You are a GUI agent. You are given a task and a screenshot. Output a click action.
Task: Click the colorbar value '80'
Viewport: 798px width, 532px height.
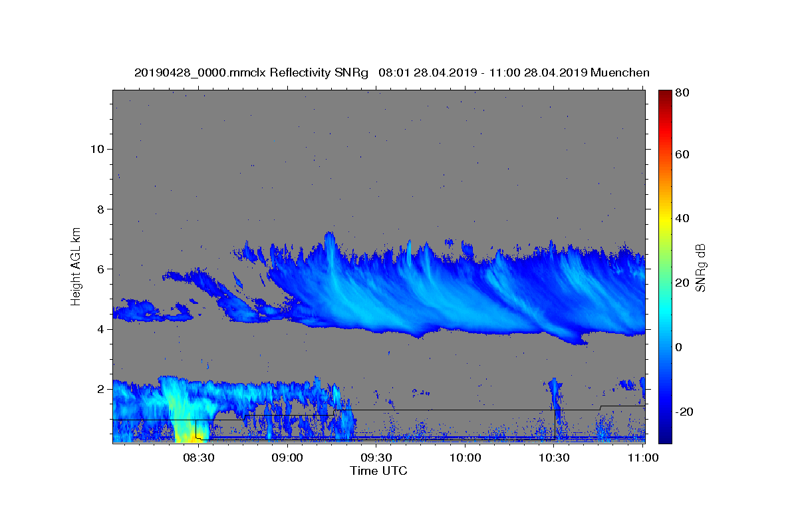tap(681, 93)
